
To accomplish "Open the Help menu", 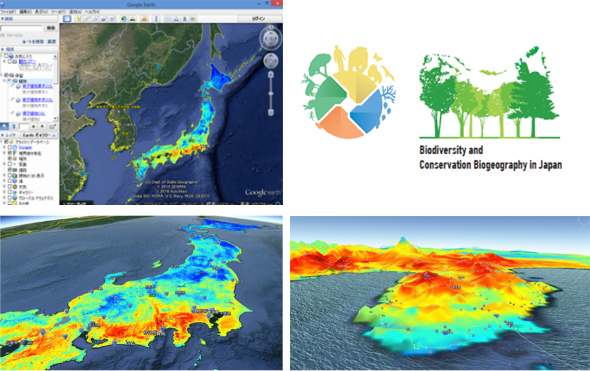I will point(92,12).
